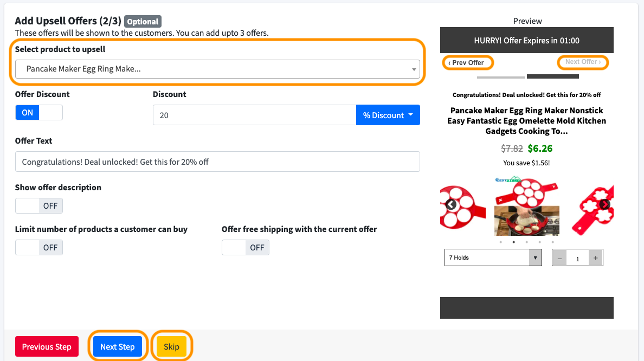Go to Prev Offer in preview
644x361 pixels.
[x=467, y=63]
